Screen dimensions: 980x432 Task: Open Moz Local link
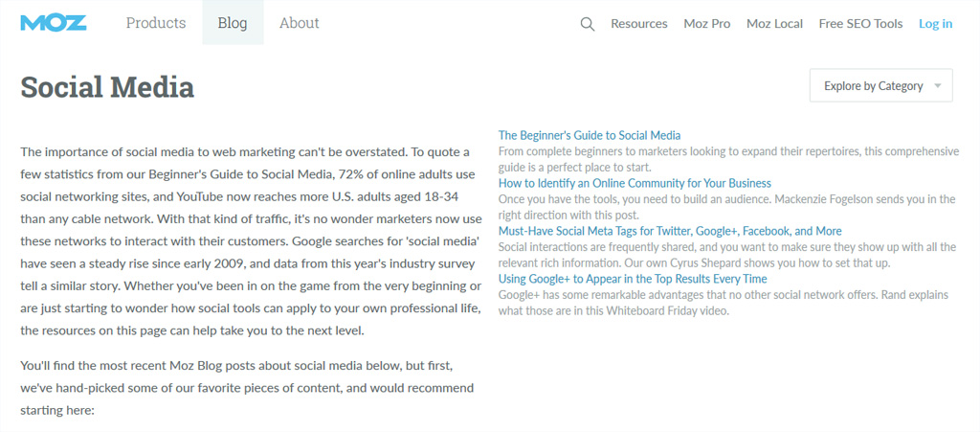click(774, 24)
